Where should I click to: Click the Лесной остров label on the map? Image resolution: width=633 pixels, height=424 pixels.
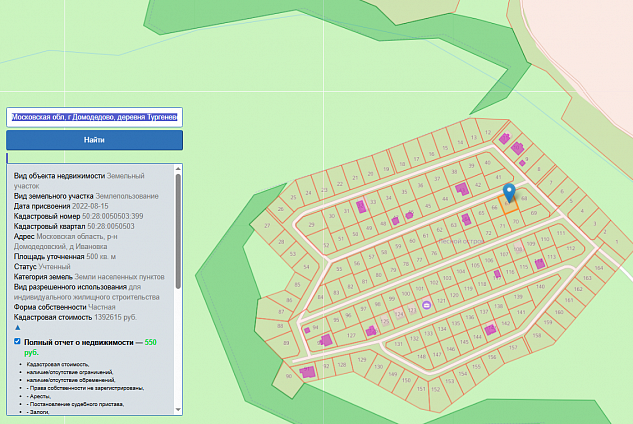tap(461, 241)
